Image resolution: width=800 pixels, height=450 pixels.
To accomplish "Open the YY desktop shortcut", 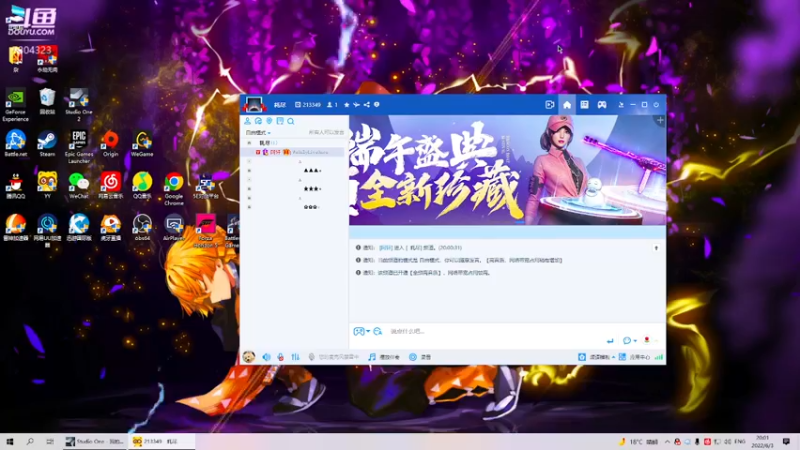I will pyautogui.click(x=47, y=185).
